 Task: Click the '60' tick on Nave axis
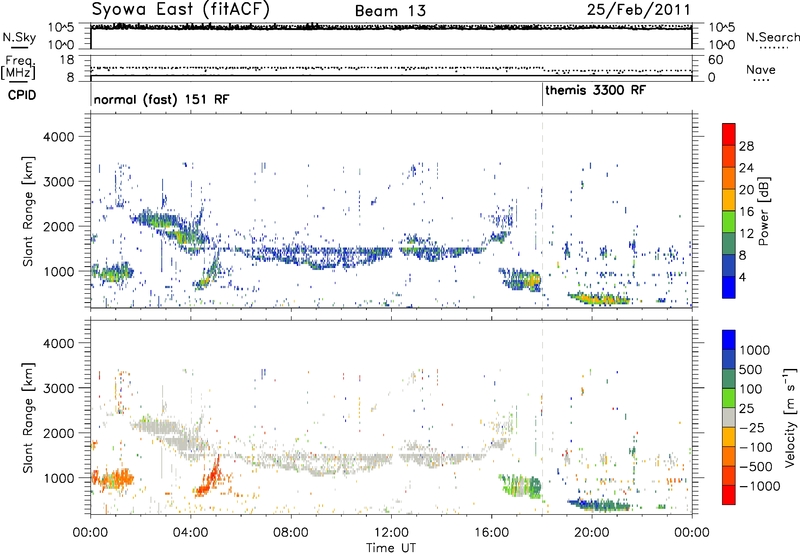pos(715,60)
